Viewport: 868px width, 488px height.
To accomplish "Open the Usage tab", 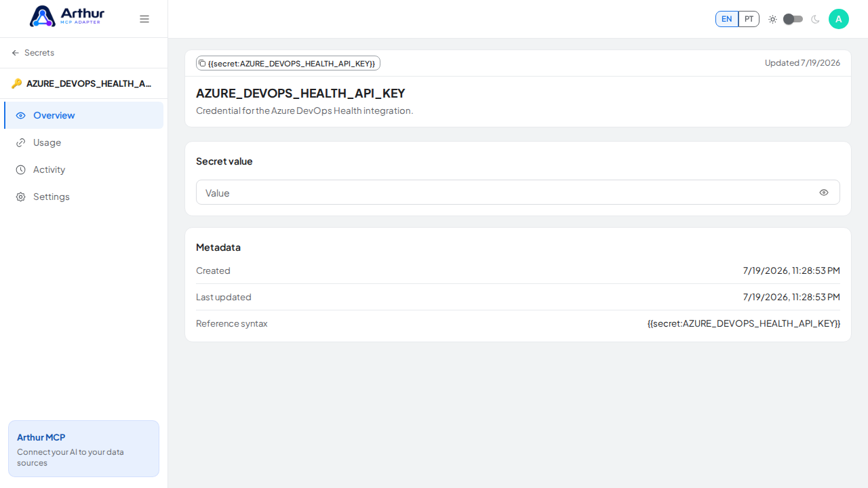I will [x=84, y=142].
